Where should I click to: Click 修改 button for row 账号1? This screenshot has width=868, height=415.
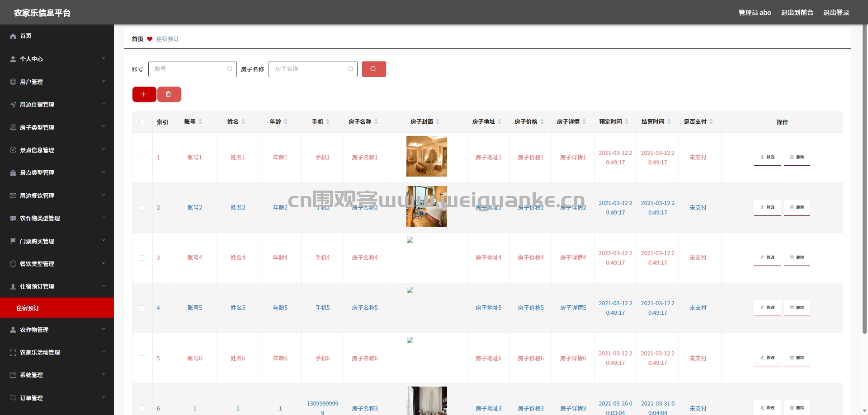point(767,157)
